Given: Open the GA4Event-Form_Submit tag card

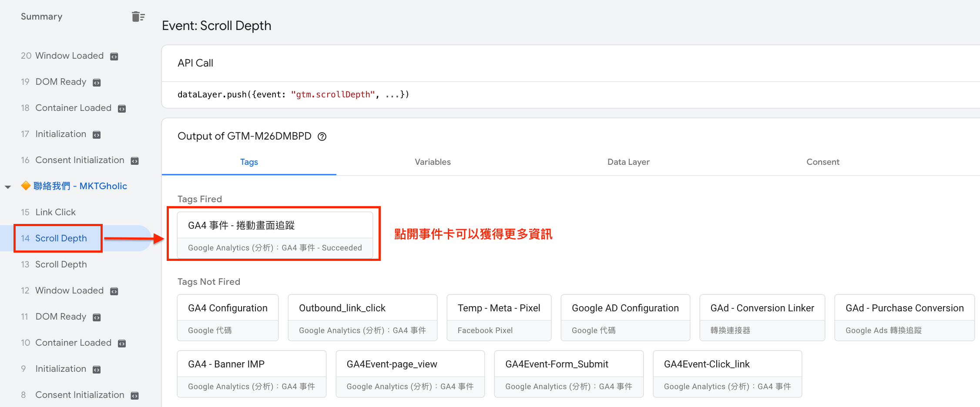Looking at the screenshot, I should tap(569, 374).
